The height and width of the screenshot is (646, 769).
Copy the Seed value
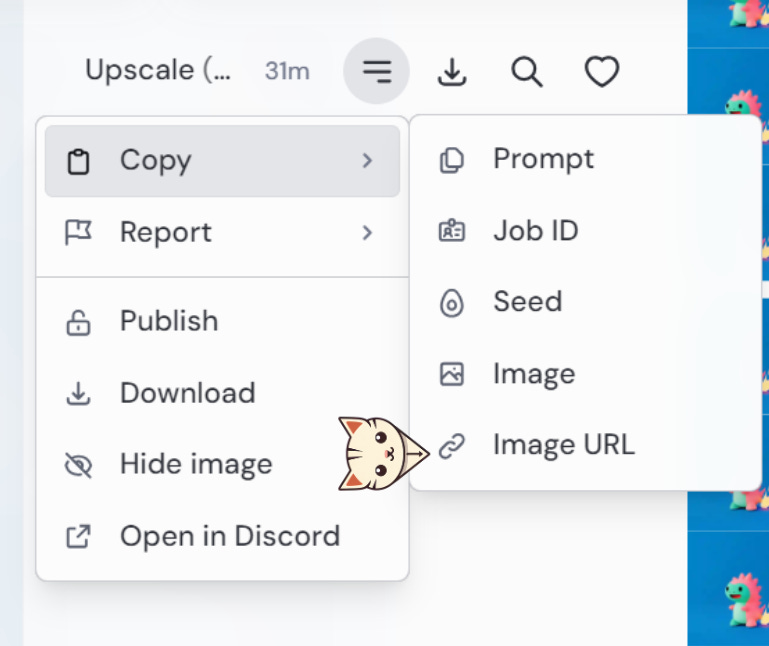[x=586, y=302]
